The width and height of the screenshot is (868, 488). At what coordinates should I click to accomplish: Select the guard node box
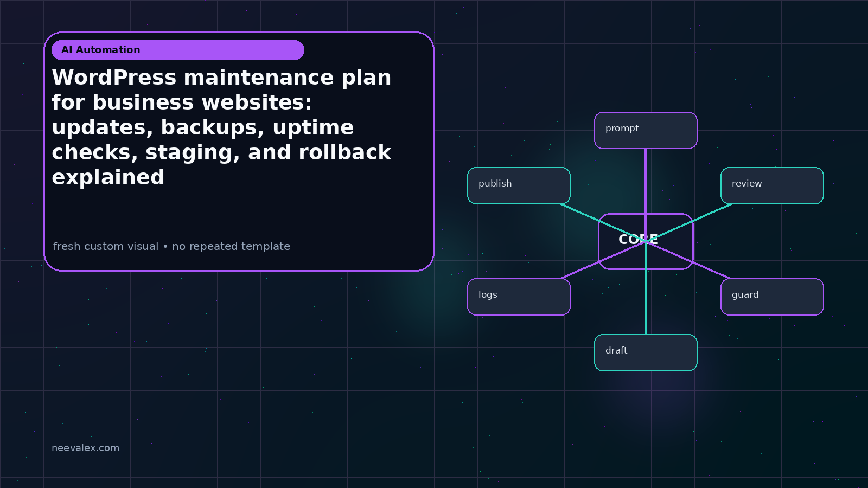click(772, 297)
